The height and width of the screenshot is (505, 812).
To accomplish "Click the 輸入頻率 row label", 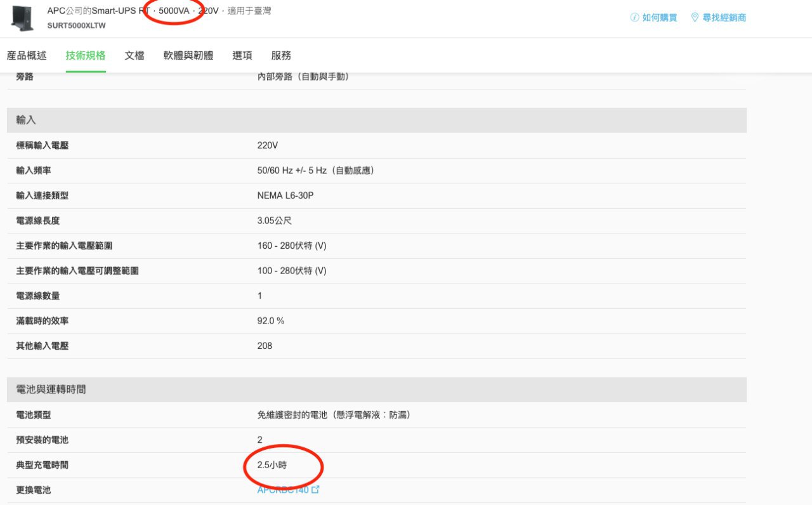I will point(34,171).
